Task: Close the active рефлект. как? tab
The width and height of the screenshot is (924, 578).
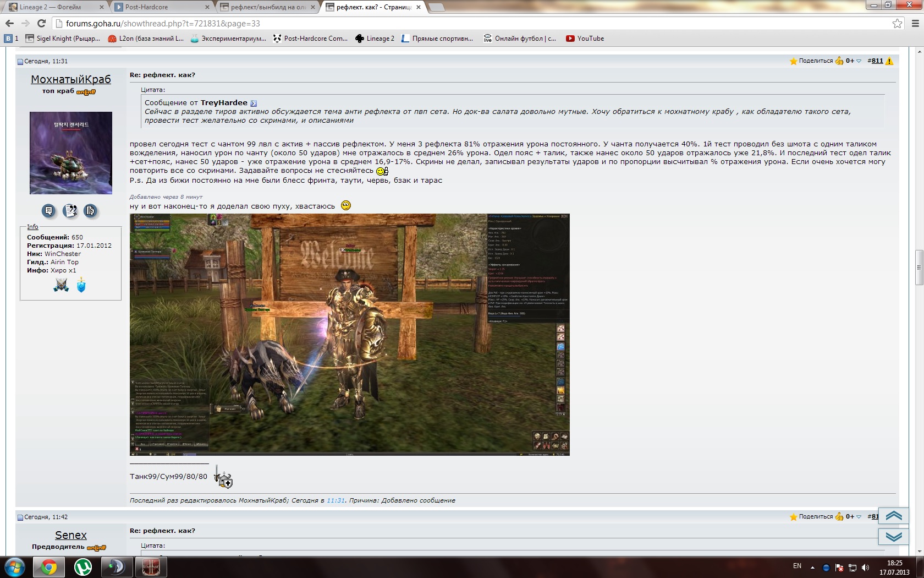Action: click(419, 7)
